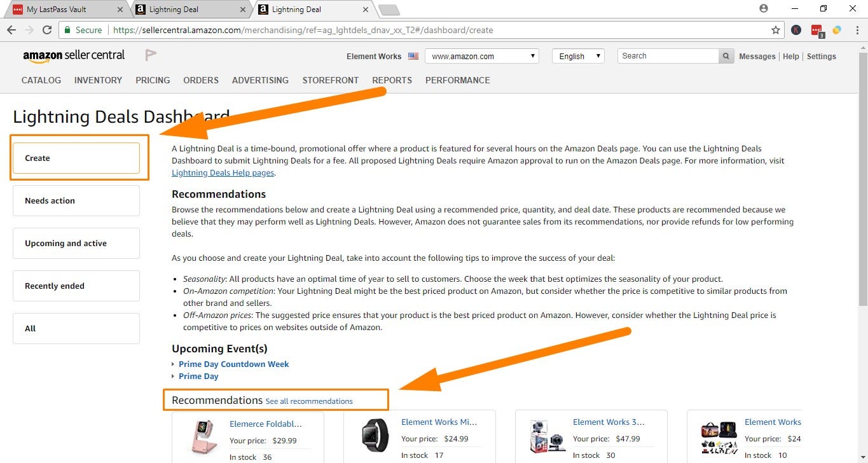Open the ORDERS menu
This screenshot has width=868, height=463.
pyautogui.click(x=201, y=80)
